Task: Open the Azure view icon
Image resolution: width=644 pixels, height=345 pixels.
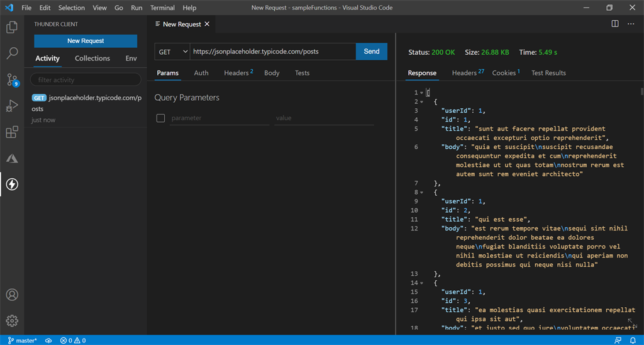Action: coord(12,158)
